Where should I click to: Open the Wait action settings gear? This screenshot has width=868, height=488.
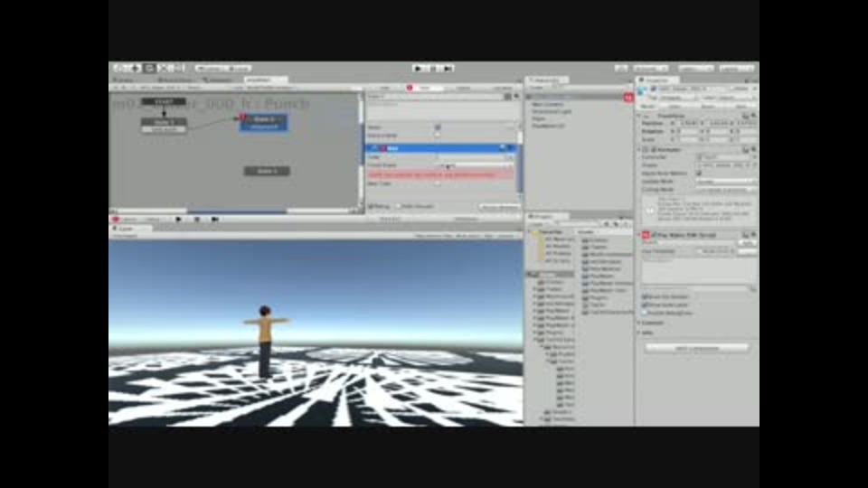point(510,148)
